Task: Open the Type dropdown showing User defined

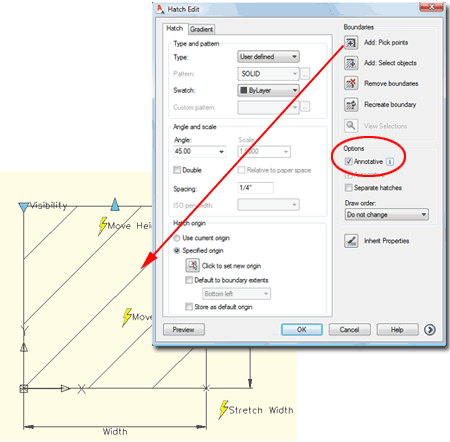Action: tap(268, 57)
